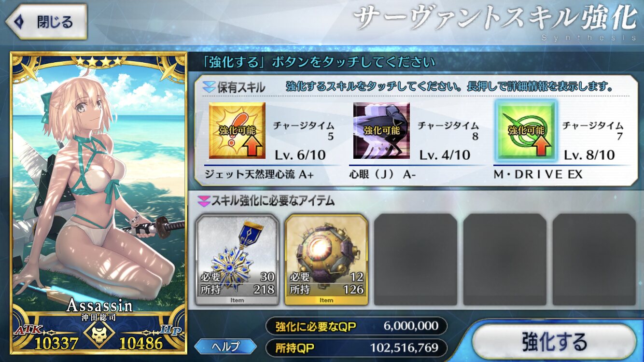Click the back arrow on 閉じる button

coord(19,22)
